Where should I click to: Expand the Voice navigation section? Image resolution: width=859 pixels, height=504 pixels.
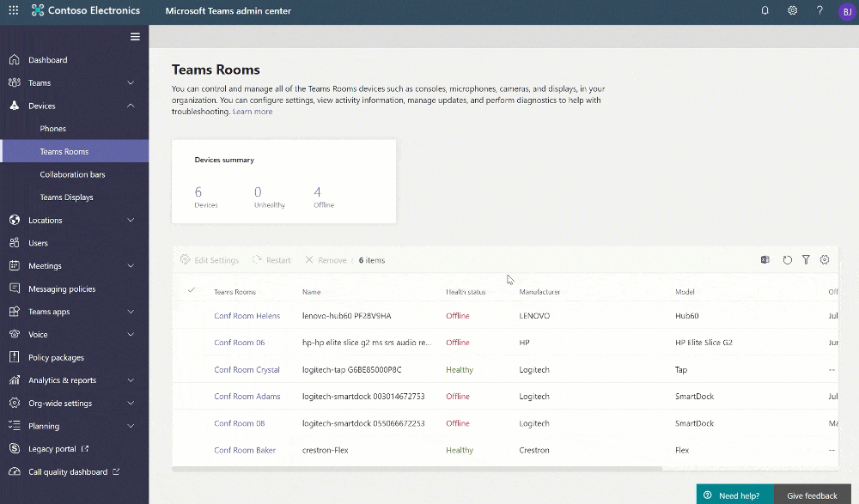131,335
